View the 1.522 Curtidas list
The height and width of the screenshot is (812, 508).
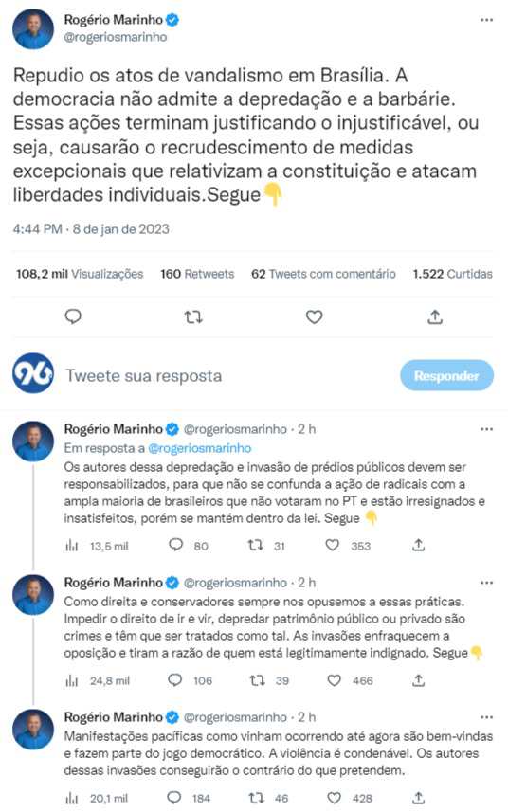[x=452, y=274]
